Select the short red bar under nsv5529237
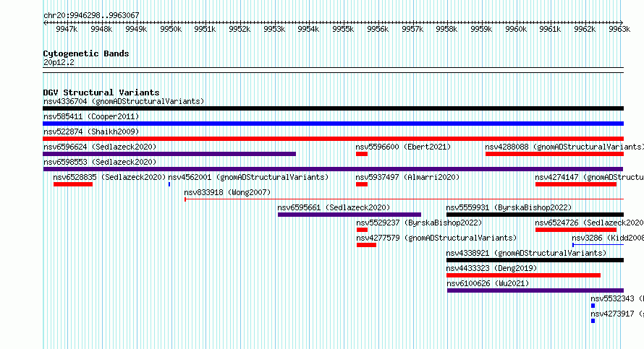The width and height of the screenshot is (644, 349). point(362,230)
